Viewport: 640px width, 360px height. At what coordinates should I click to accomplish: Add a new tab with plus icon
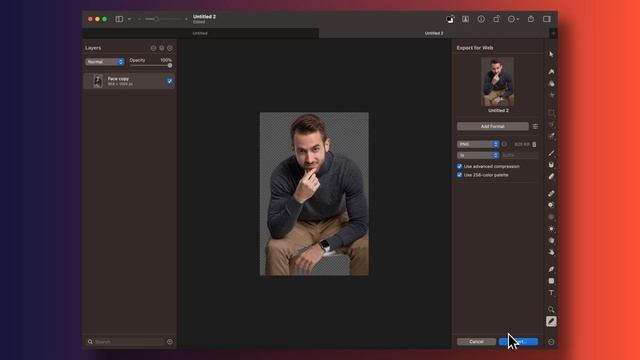553,33
